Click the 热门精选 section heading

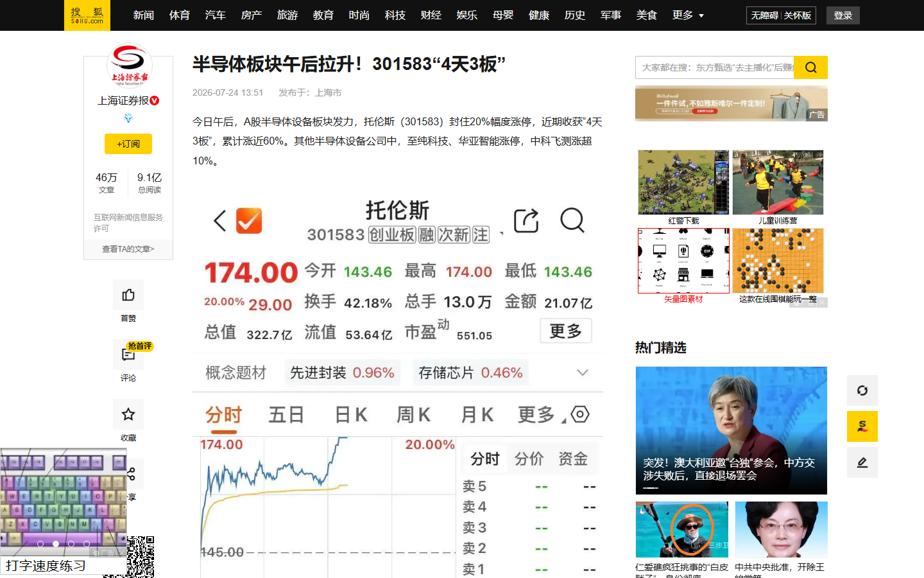tap(661, 347)
